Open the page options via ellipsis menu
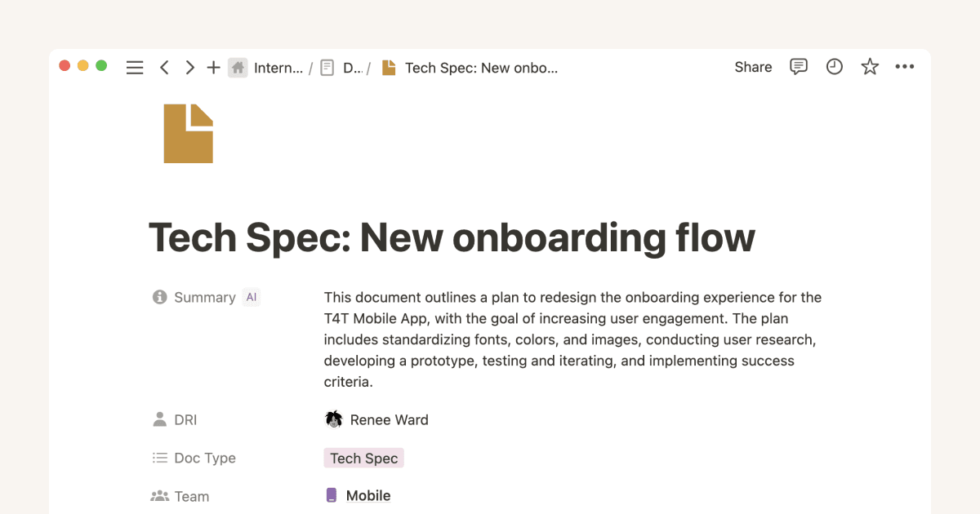The width and height of the screenshot is (980, 514). (x=905, y=67)
